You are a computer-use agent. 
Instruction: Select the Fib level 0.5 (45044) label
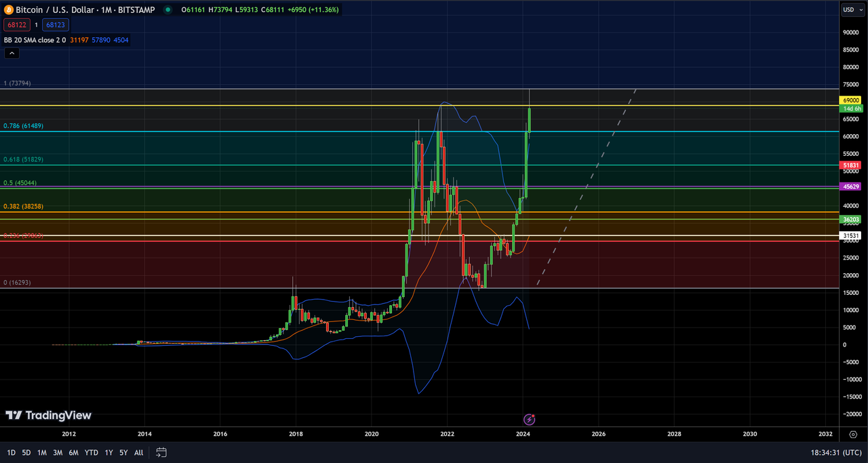click(x=20, y=183)
